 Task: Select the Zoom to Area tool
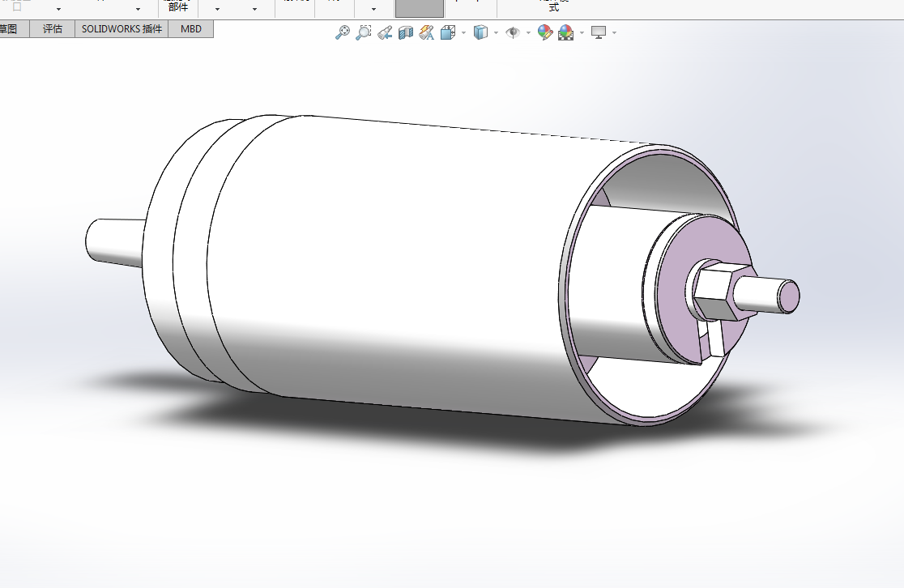point(363,32)
